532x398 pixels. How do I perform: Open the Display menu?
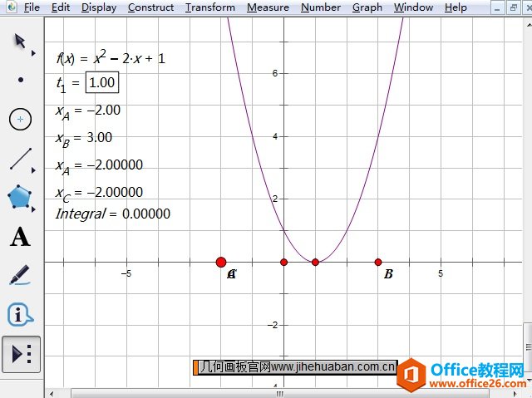coord(99,7)
